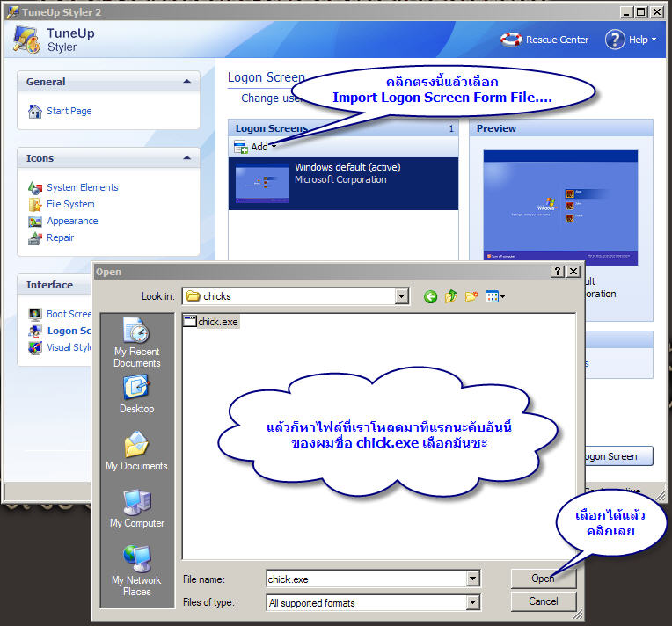Open the System Elements link
Viewport: 672px width, 626px height.
pos(83,187)
